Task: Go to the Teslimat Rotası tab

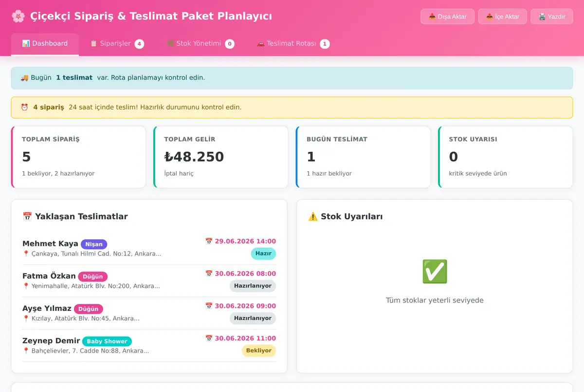Action: pos(293,44)
